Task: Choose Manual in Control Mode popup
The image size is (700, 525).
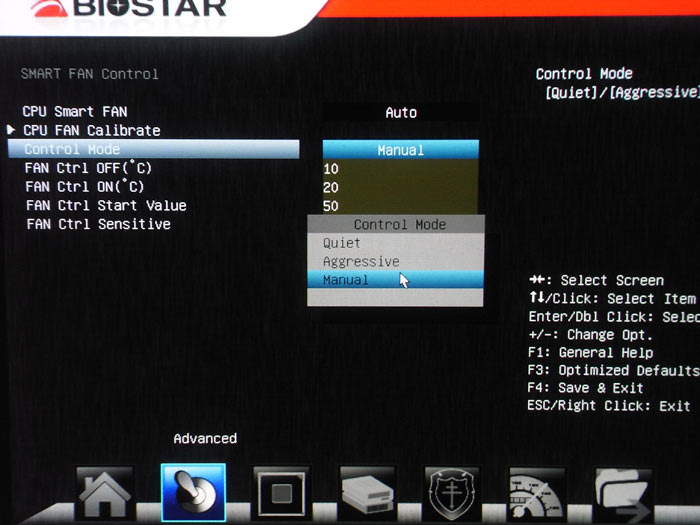Action: 395,280
